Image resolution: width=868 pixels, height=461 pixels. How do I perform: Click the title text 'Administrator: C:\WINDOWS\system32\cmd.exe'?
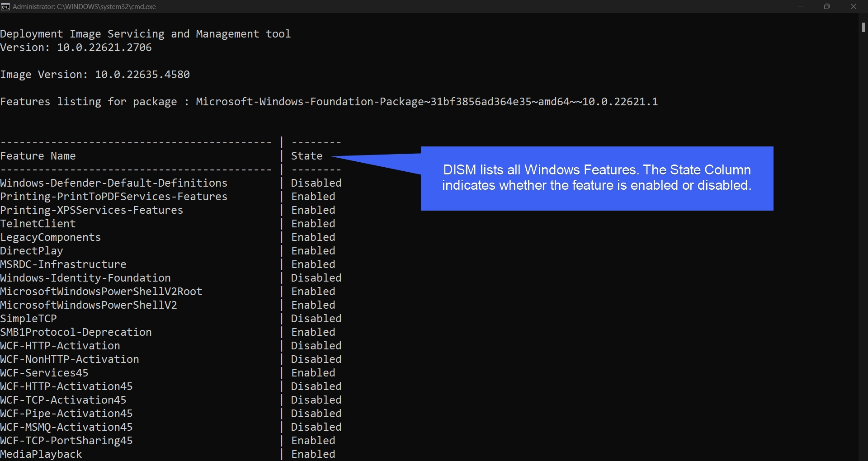[x=84, y=7]
